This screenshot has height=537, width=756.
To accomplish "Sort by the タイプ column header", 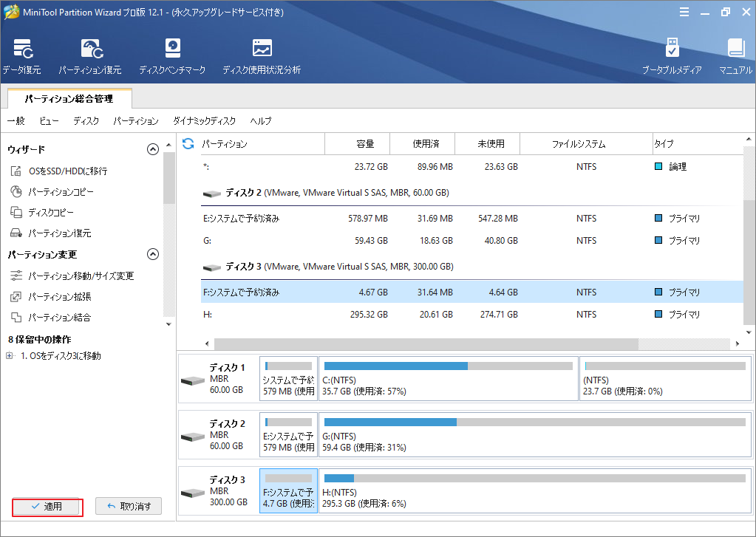I will click(x=698, y=143).
